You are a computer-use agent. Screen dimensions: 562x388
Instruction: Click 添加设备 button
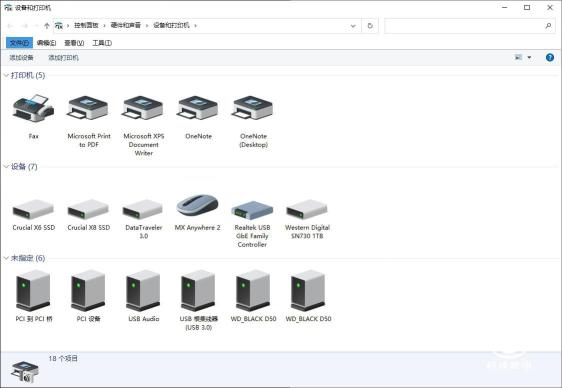click(x=22, y=57)
